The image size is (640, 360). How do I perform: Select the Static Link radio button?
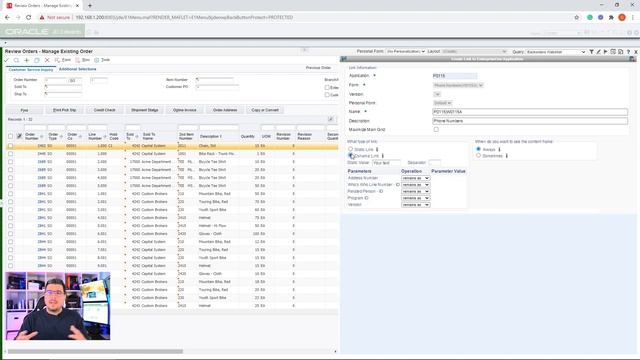click(350, 149)
